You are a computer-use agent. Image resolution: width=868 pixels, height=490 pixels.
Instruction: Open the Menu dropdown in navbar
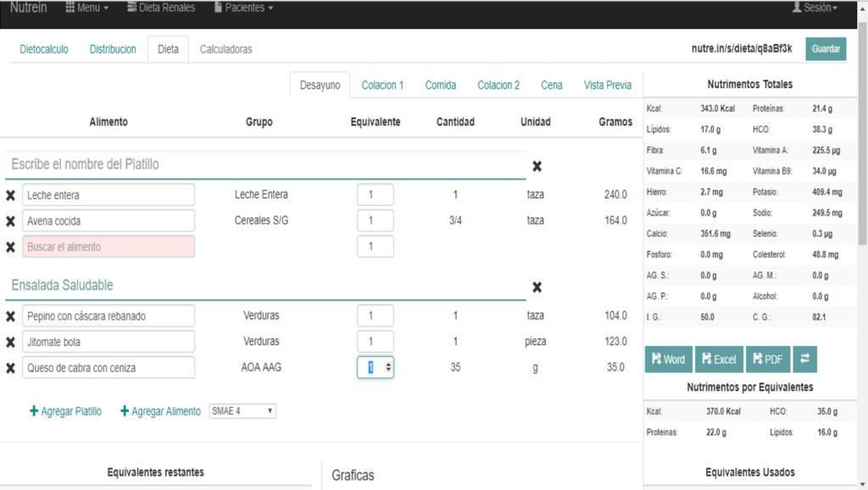(87, 8)
